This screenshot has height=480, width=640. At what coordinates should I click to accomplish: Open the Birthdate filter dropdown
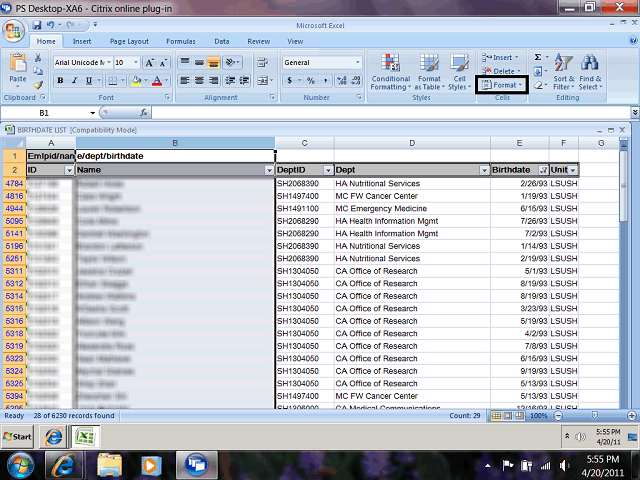click(543, 170)
